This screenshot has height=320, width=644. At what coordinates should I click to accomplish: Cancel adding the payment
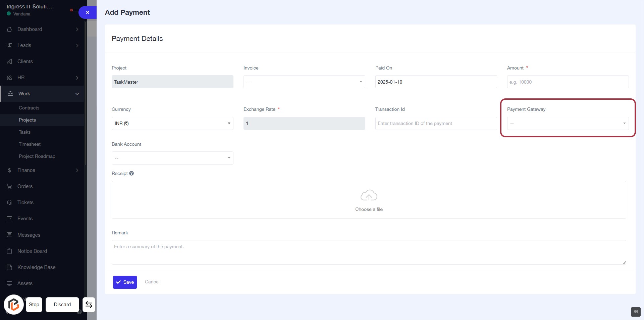coord(152,282)
